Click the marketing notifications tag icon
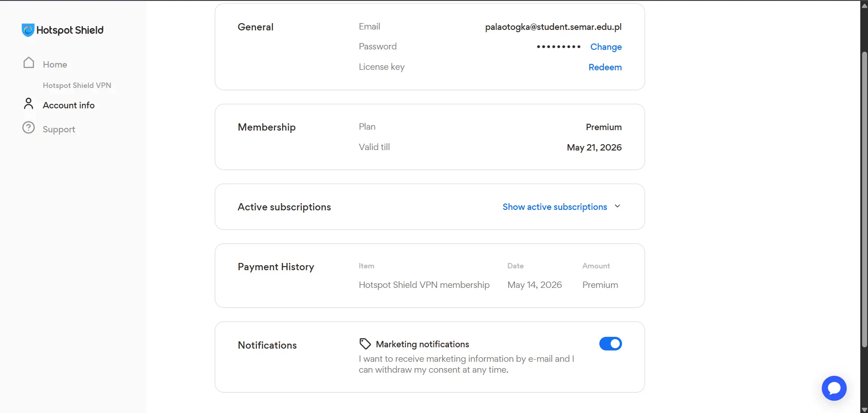This screenshot has height=413, width=868. (365, 344)
